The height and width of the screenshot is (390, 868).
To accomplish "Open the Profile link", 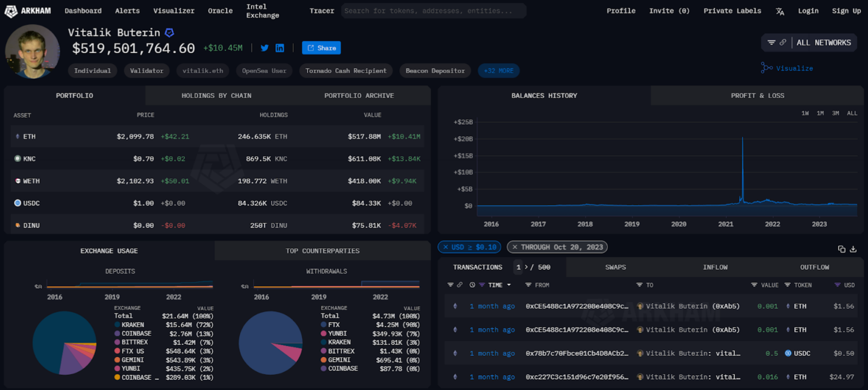I will tap(621, 11).
